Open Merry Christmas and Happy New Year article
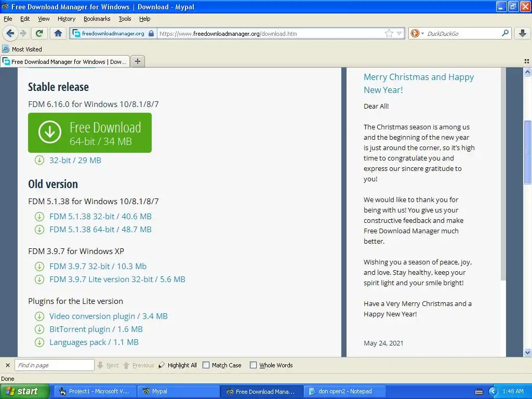 pyautogui.click(x=419, y=83)
